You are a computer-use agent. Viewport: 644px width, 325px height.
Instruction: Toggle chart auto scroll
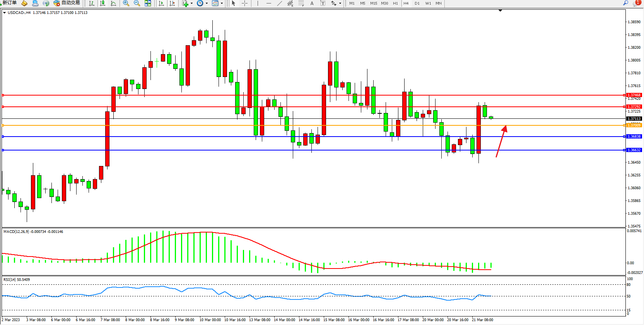pos(161,3)
